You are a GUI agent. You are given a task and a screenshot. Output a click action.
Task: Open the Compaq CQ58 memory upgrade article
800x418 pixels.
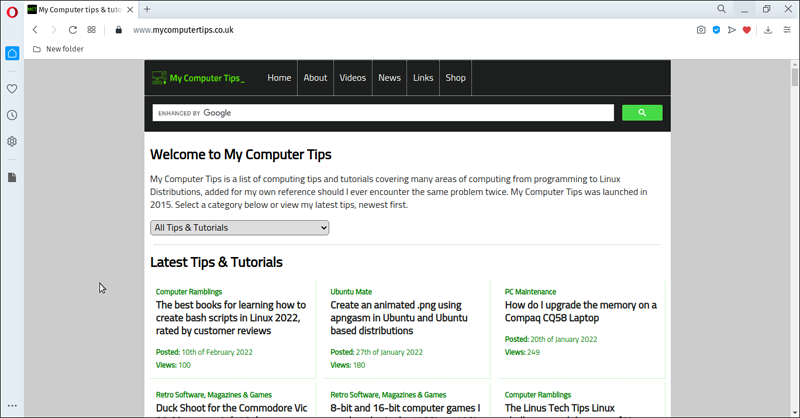(x=581, y=311)
